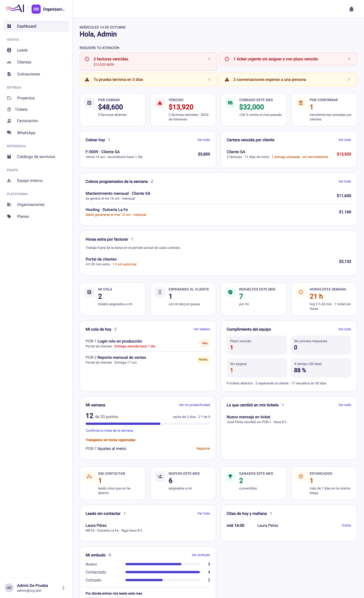Click the Dashboard grid icon
Viewport: 364px width, 598px height.
pyautogui.click(x=9, y=26)
